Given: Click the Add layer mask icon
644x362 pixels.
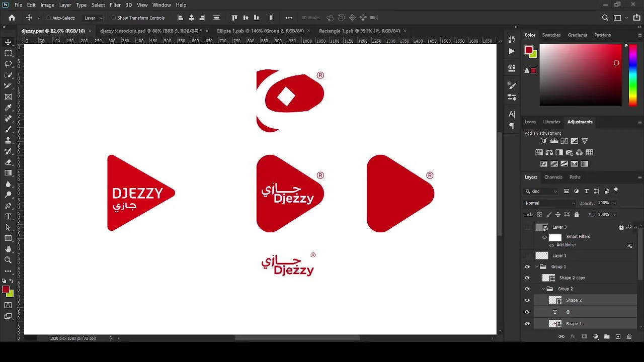Looking at the screenshot, I should click(x=584, y=337).
